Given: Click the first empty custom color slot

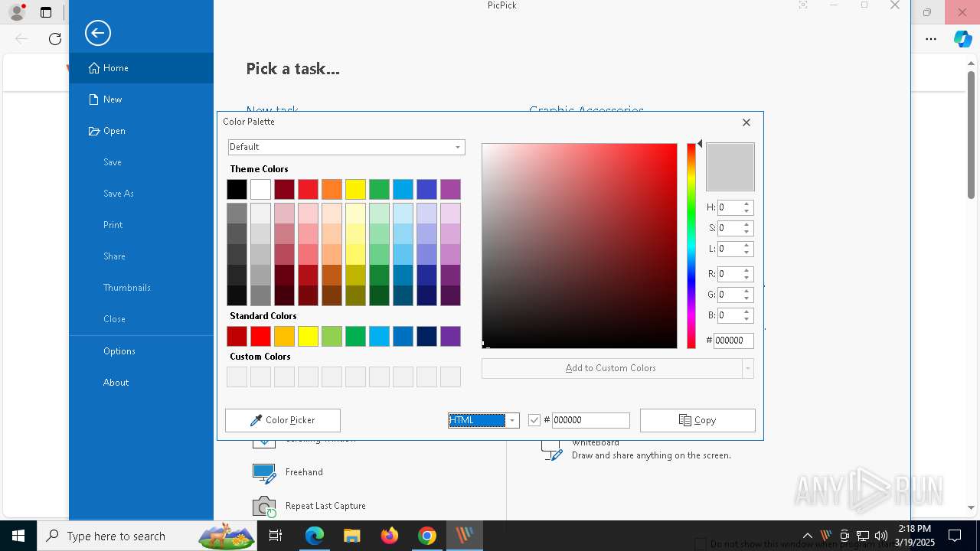Looking at the screenshot, I should click(237, 377).
